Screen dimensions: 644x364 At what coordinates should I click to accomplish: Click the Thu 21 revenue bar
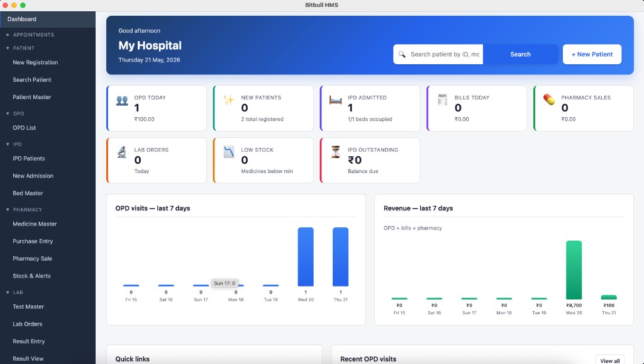(609, 297)
